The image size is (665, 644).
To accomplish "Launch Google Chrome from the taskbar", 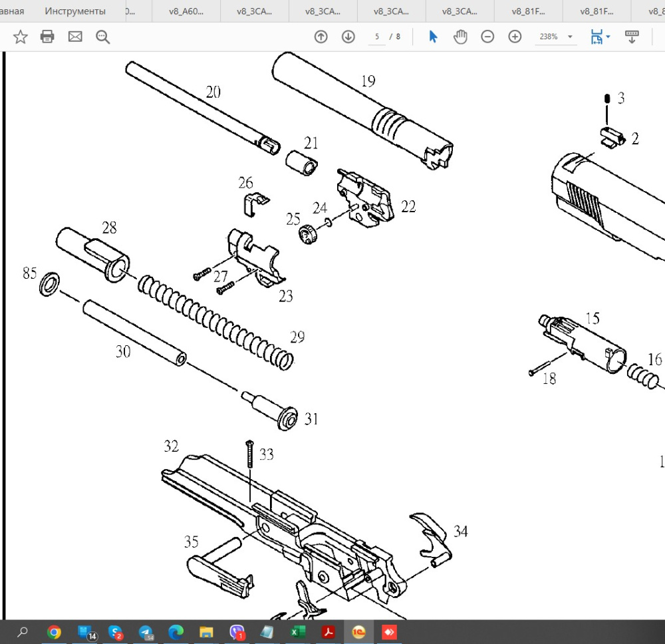I will [x=54, y=633].
